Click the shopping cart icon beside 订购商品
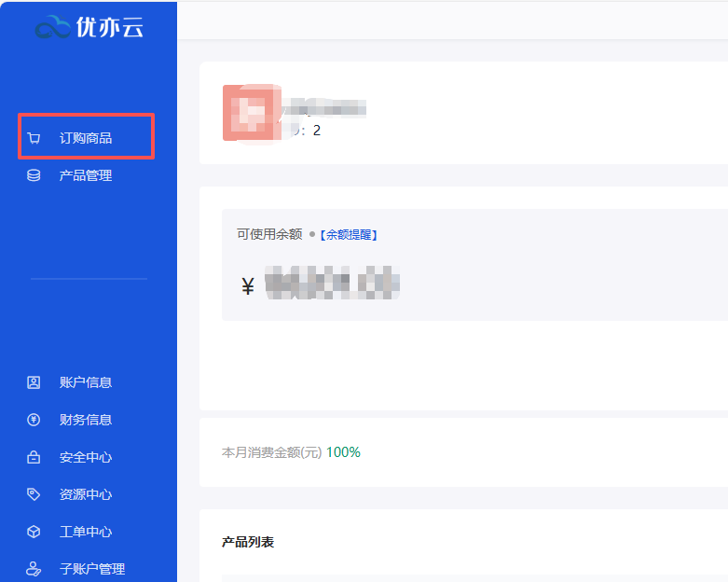This screenshot has width=728, height=582. 34,138
